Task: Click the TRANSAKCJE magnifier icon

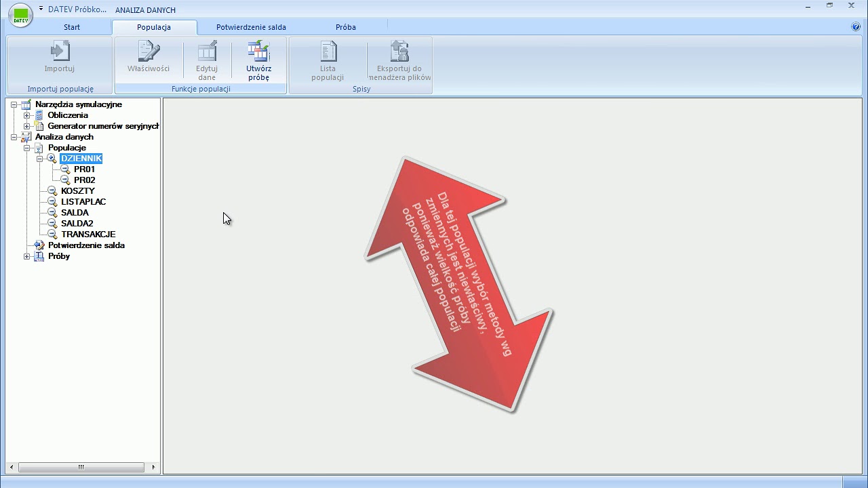Action: 52,235
